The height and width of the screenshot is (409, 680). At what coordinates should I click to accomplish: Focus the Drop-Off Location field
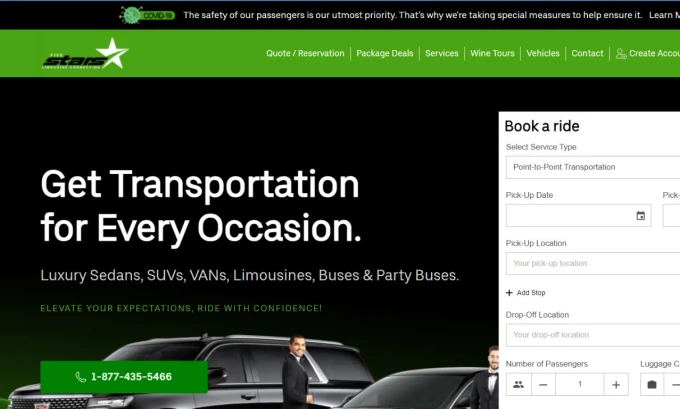tap(593, 335)
